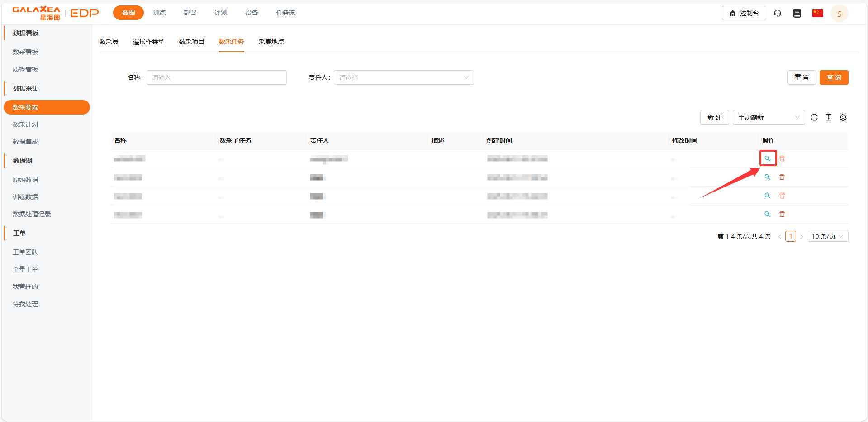This screenshot has width=868, height=422.
Task: Delete the fourth row with trash icon
Action: click(x=782, y=214)
